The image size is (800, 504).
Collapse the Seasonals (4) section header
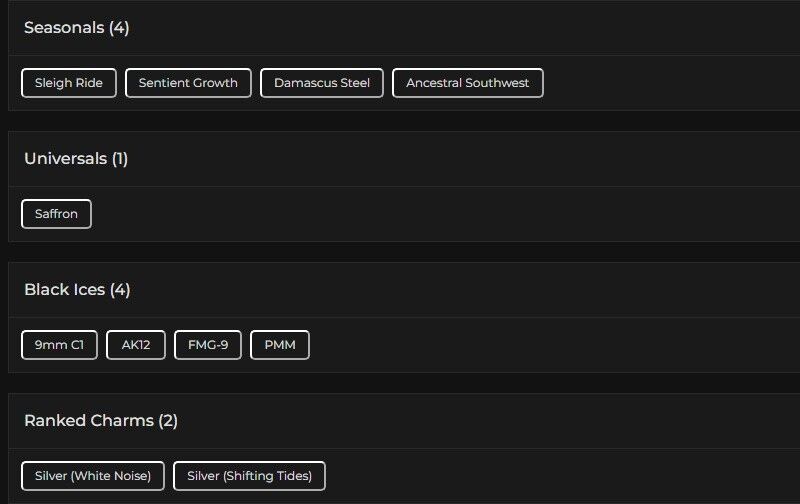(x=400, y=28)
